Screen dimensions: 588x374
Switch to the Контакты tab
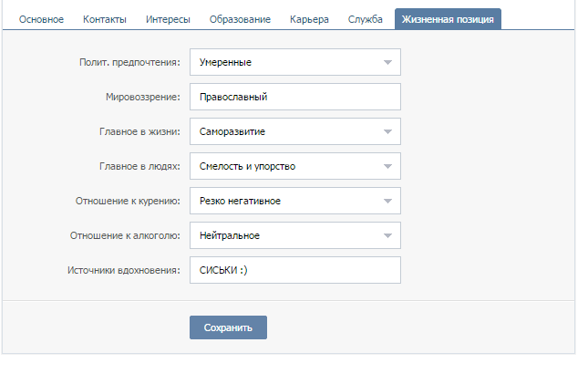105,19
